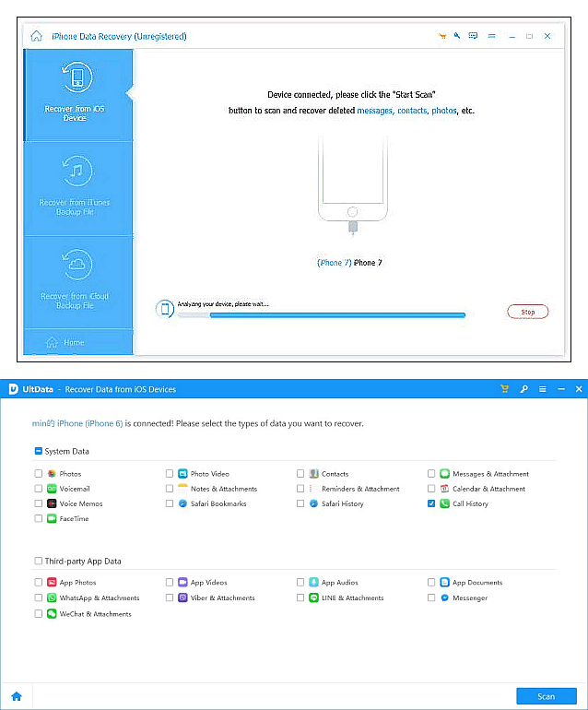Screen dimensions: 588x710
Task: Uncheck the Call History checkbox
Action: [431, 503]
